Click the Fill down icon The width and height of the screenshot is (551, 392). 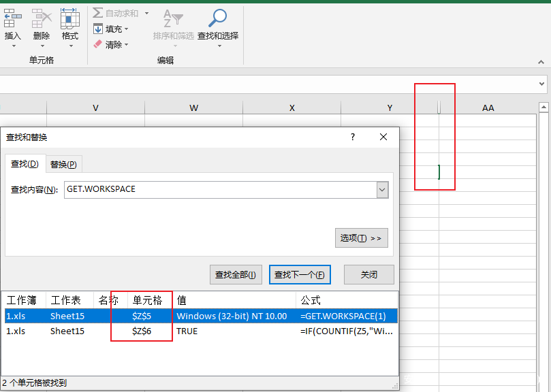tap(98, 29)
